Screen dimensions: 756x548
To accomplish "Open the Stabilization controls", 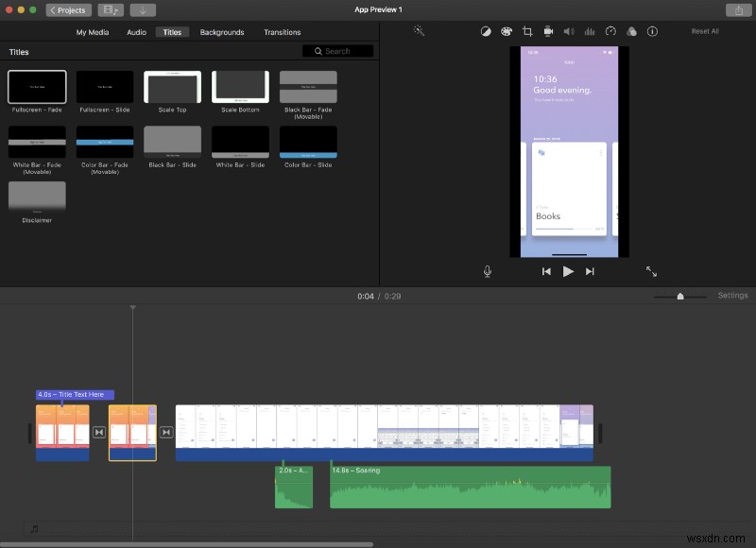I will [x=548, y=31].
